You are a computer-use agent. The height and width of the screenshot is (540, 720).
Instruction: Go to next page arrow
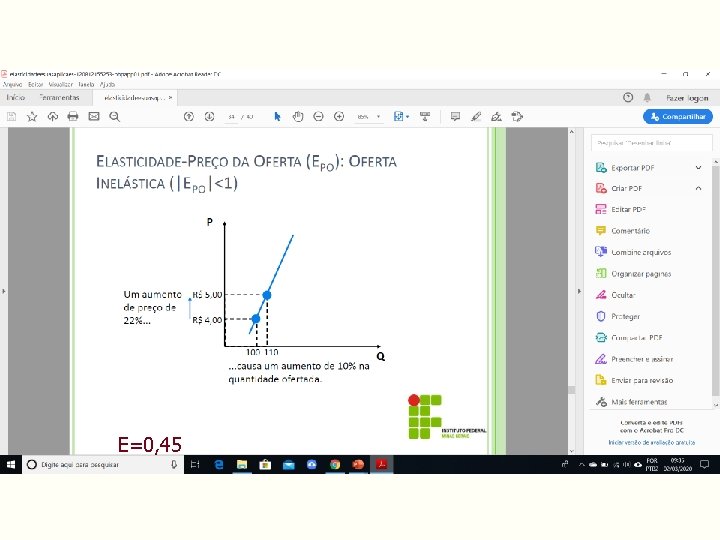tap(209, 117)
